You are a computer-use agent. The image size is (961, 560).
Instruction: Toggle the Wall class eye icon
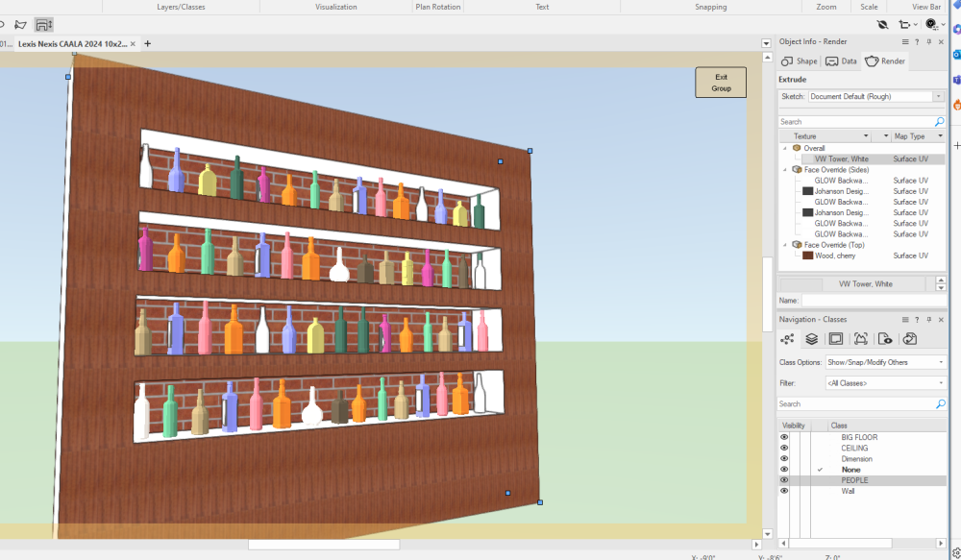pyautogui.click(x=783, y=491)
